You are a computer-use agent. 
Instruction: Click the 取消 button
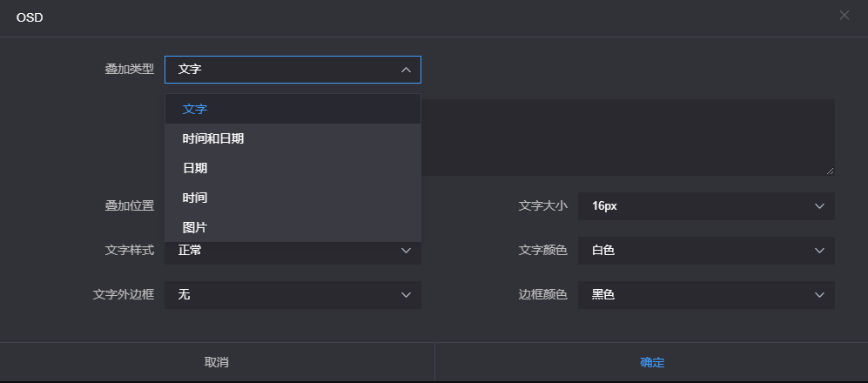(x=217, y=362)
